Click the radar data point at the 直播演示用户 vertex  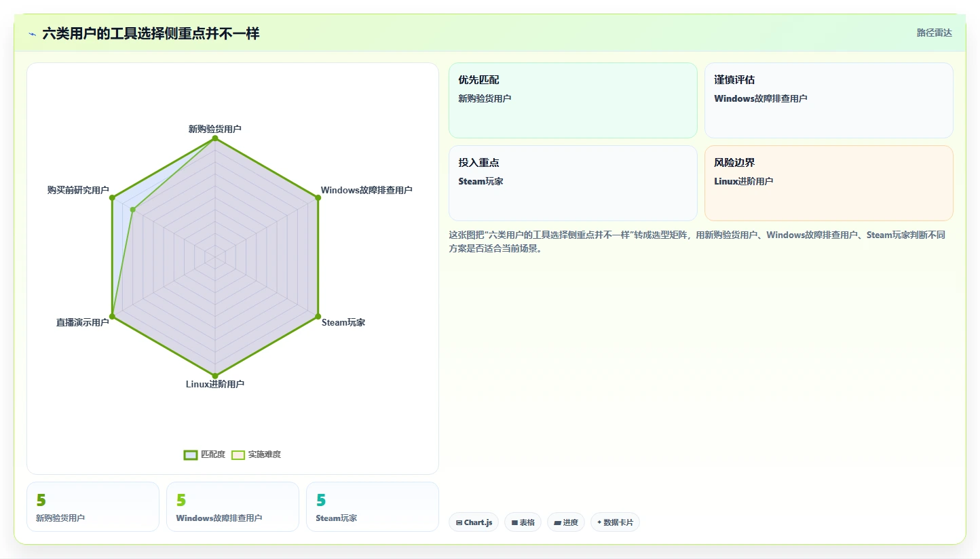click(112, 316)
